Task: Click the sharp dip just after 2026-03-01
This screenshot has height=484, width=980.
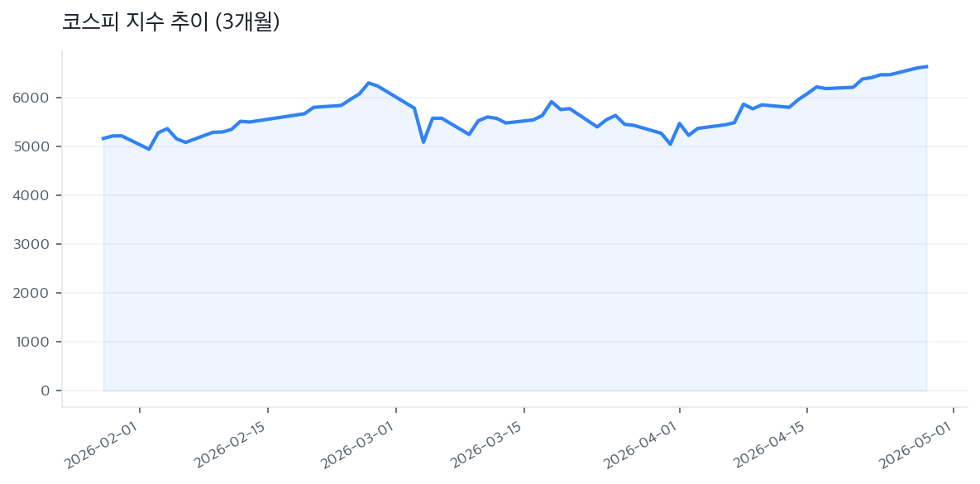Action: pyautogui.click(x=423, y=142)
